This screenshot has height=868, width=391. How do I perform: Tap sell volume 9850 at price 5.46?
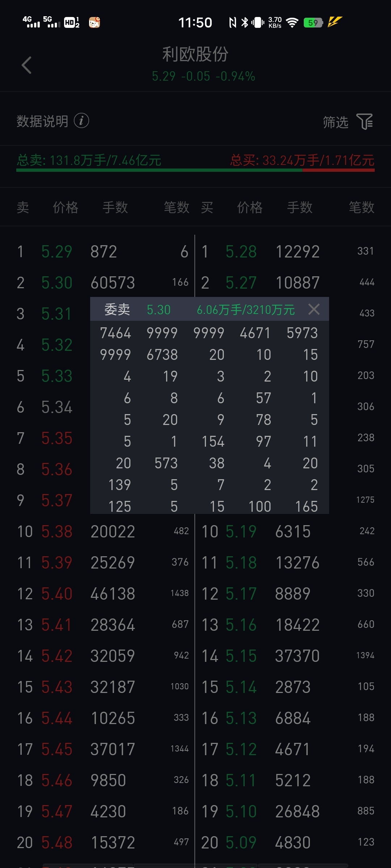[x=108, y=780]
